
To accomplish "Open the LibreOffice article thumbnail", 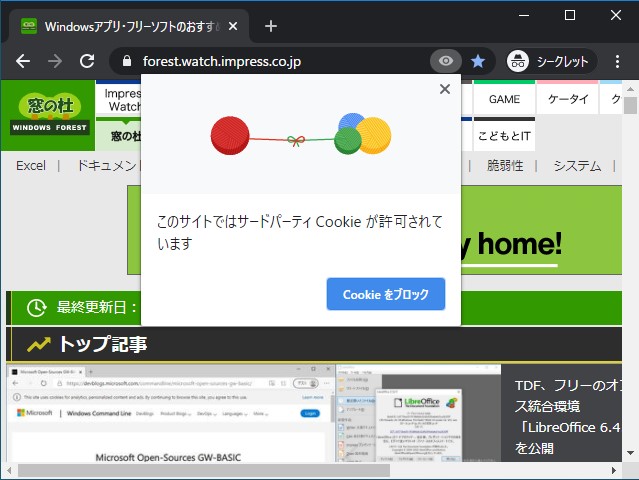I will (418, 413).
